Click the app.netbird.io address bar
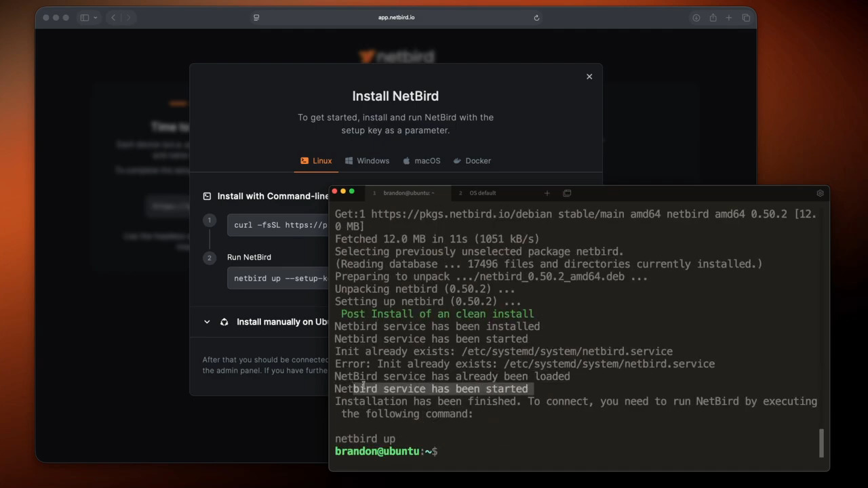Image resolution: width=868 pixels, height=488 pixels. coord(396,18)
